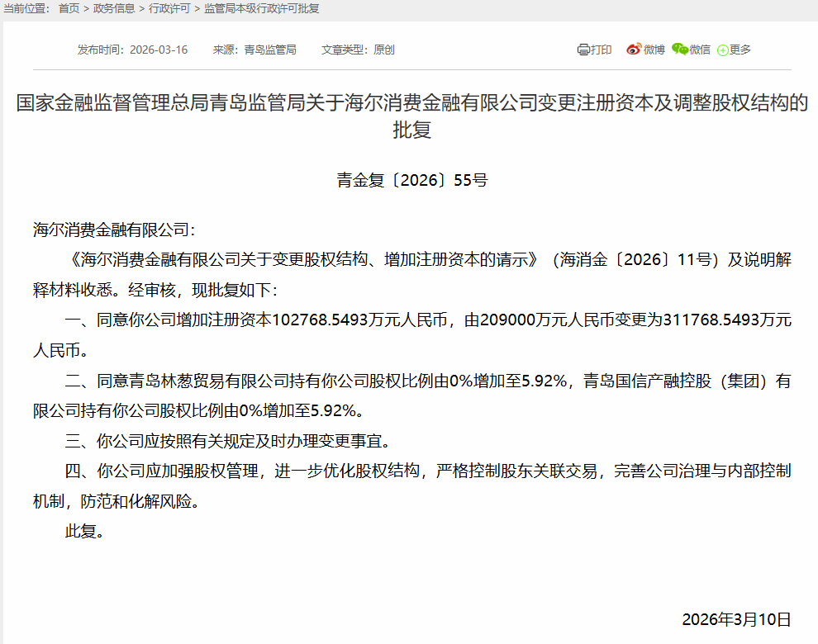Viewport: 818px width, 644px height.
Task: Click the 微博 share text
Action: click(x=654, y=50)
